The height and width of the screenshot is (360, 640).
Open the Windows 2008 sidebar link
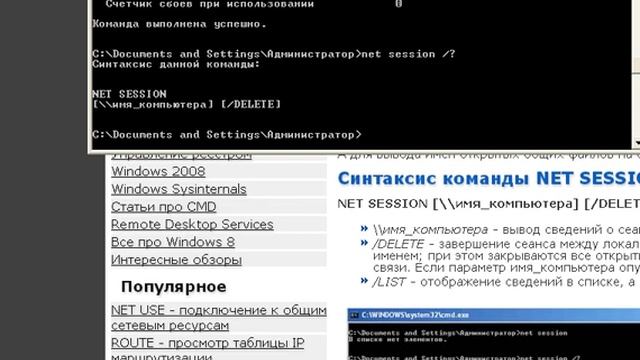tap(158, 171)
